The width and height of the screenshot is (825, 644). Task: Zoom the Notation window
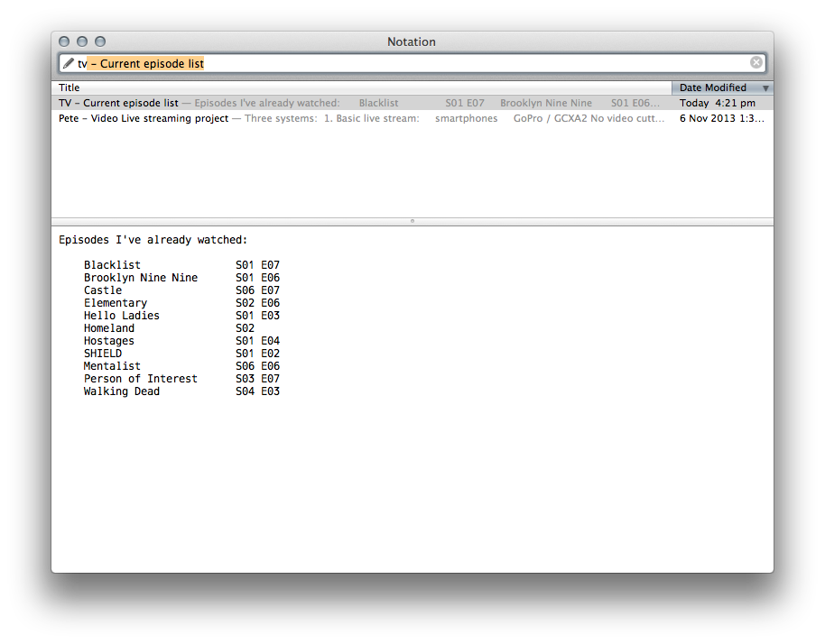click(100, 41)
